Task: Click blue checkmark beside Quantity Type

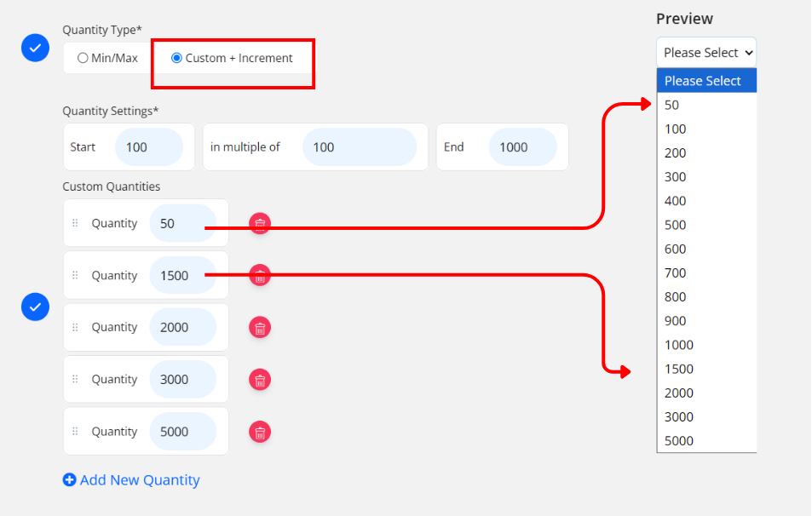Action: (35, 49)
